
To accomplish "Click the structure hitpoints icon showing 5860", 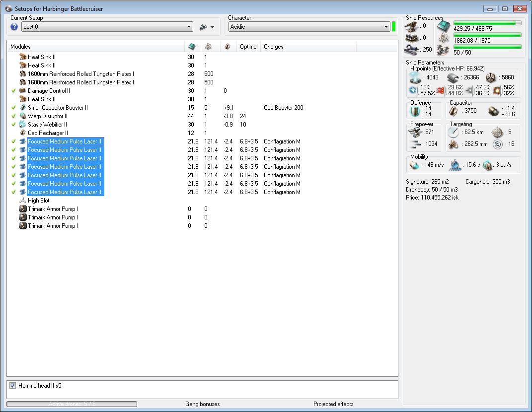I will 491,77.
